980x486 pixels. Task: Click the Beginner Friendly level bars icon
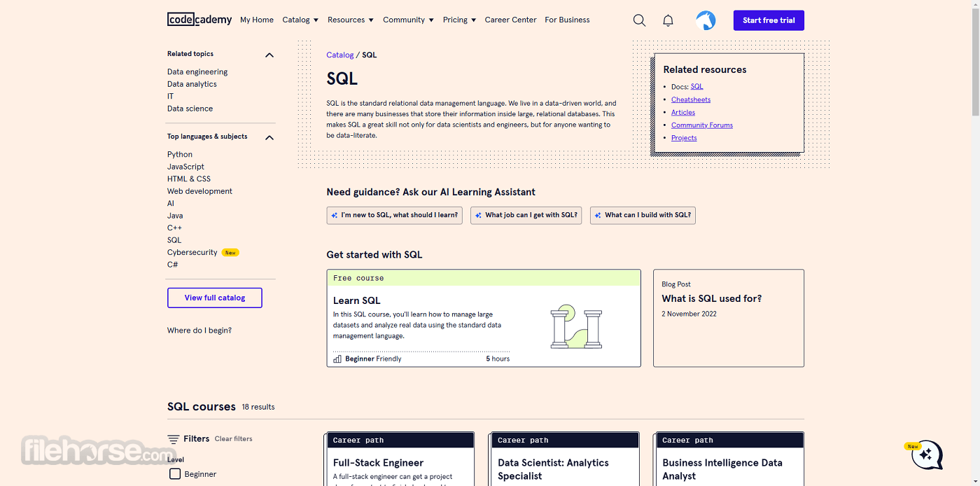[x=337, y=359]
